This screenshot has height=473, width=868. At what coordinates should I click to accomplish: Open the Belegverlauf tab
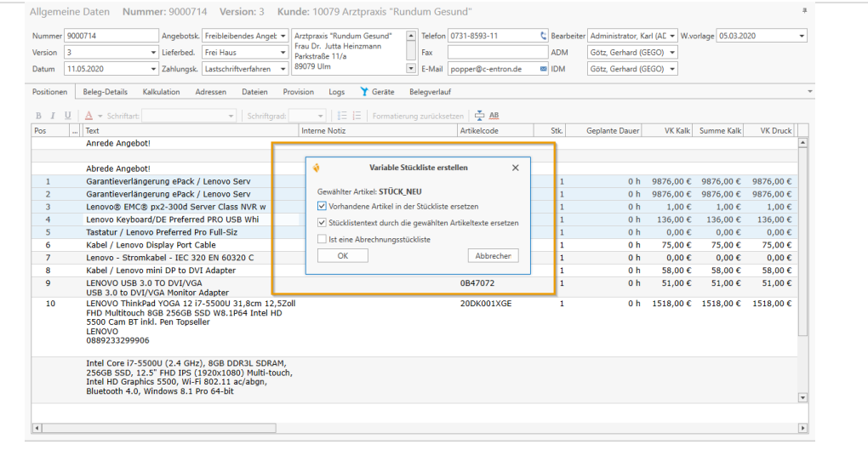(x=430, y=92)
